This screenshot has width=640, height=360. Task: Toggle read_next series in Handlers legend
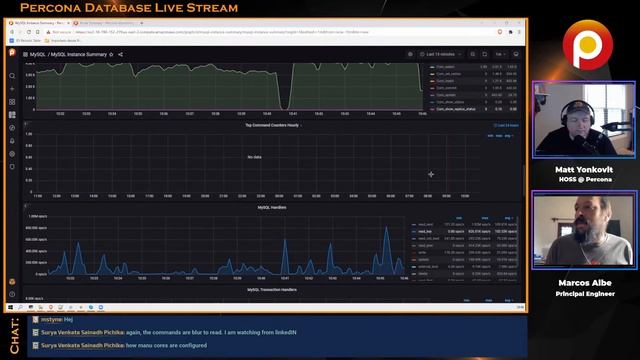425,224
